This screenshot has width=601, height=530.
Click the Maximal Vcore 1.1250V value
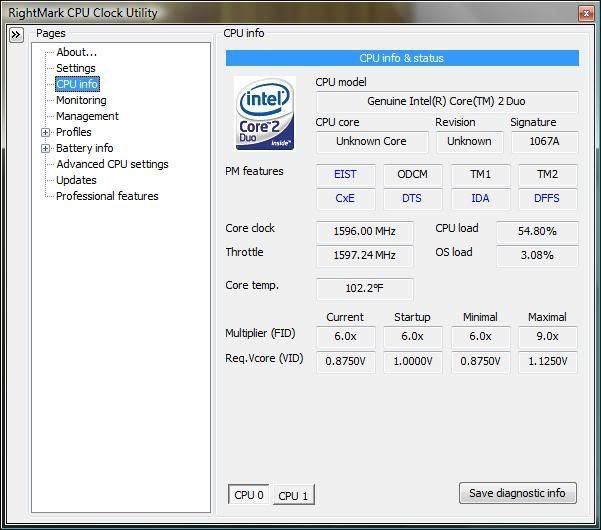[547, 361]
